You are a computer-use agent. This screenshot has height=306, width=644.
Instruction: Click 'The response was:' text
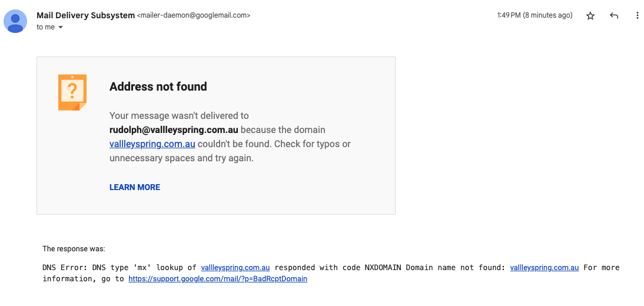(x=74, y=249)
